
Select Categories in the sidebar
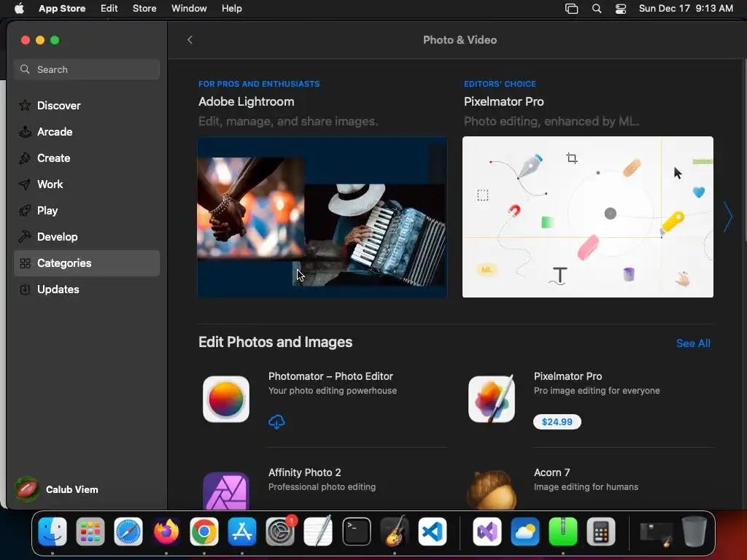point(87,262)
